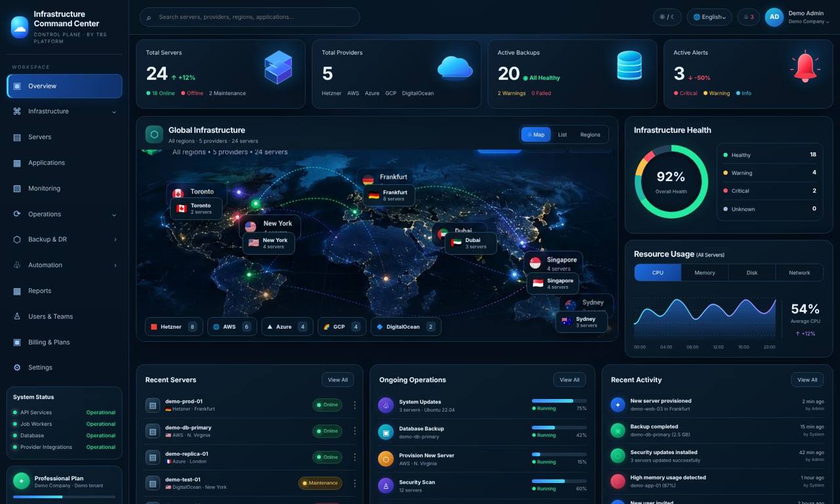The width and height of the screenshot is (840, 504).
Task: Toggle the Hetzner provider filter chip
Action: pos(173,327)
